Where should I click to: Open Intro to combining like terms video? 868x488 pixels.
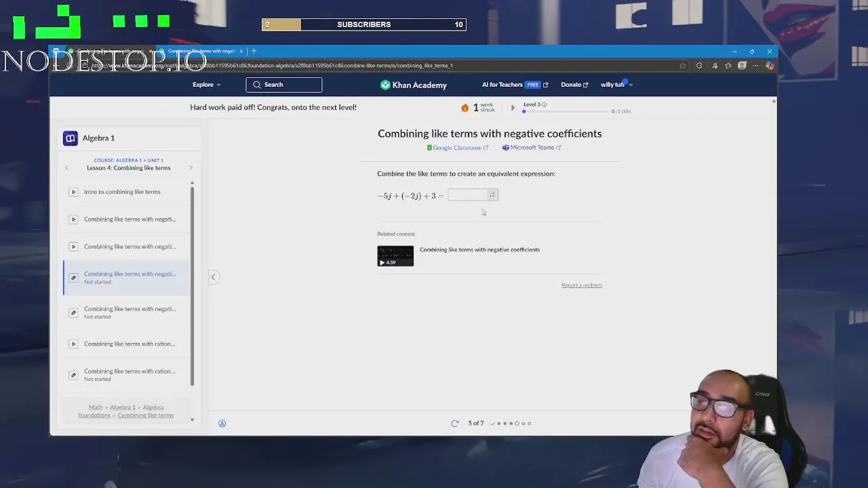coord(122,192)
